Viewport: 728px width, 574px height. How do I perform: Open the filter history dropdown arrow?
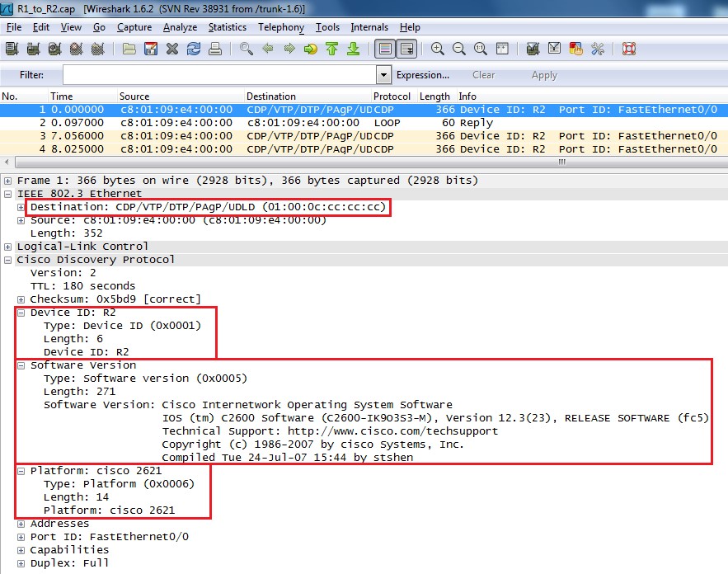pyautogui.click(x=383, y=75)
